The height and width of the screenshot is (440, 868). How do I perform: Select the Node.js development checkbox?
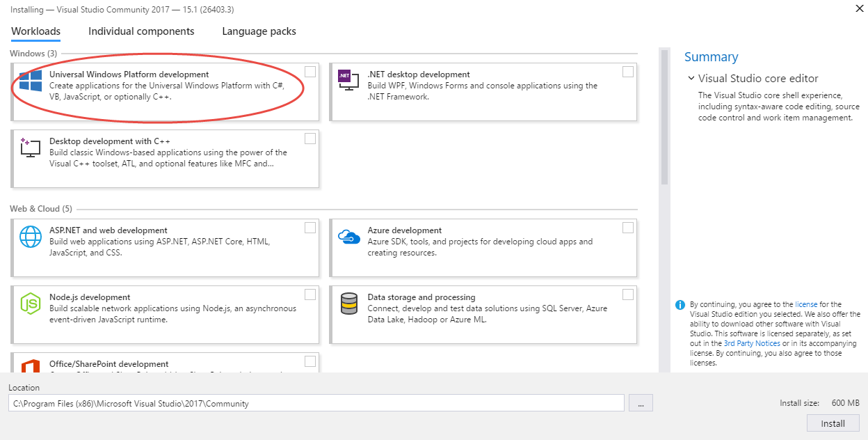310,294
